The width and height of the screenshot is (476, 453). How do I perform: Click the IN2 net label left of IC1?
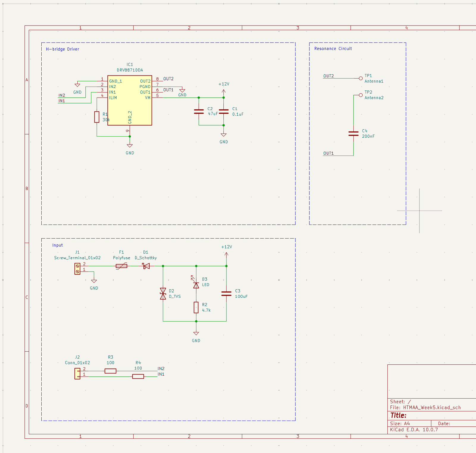tap(62, 95)
